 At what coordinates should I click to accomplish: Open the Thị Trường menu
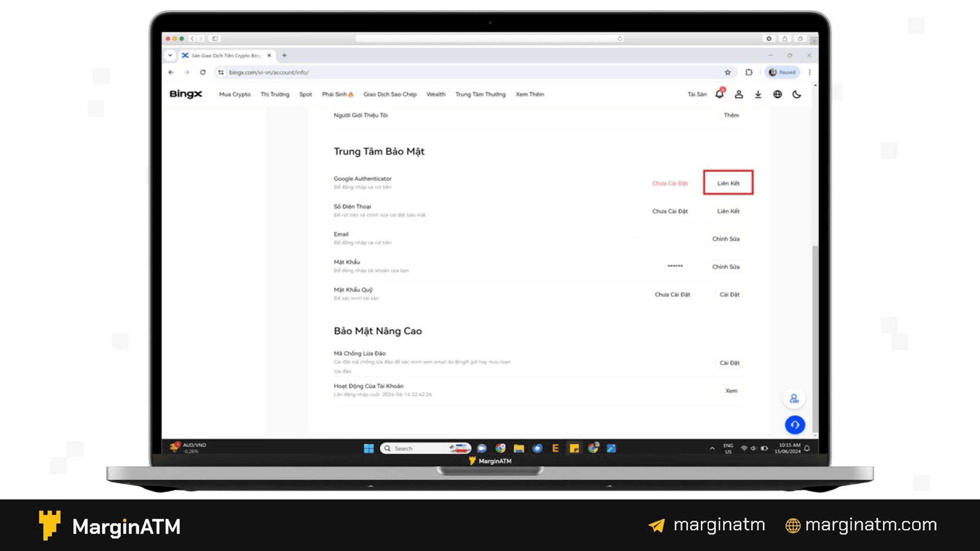275,94
